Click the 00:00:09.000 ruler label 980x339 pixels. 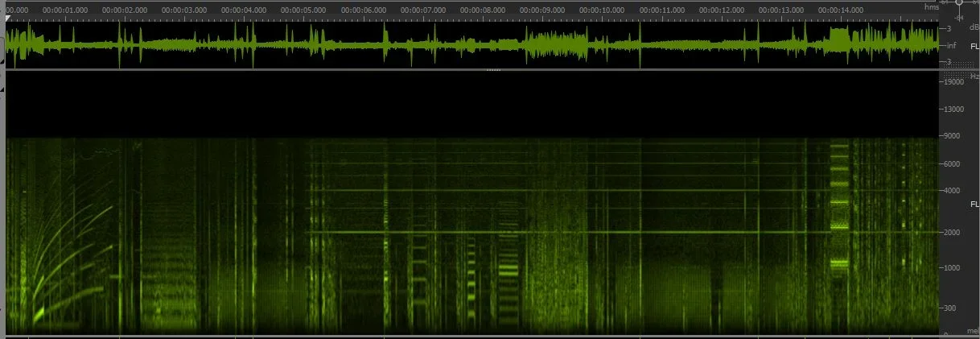point(542,10)
